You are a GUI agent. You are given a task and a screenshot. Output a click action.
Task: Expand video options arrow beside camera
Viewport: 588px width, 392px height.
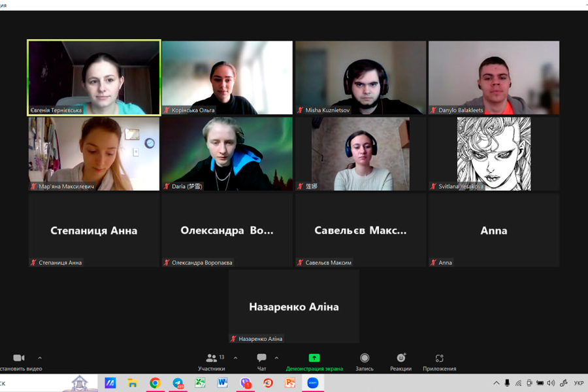pos(40,358)
